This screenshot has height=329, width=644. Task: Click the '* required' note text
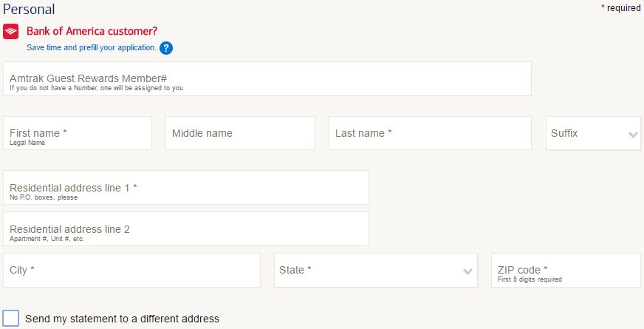[620, 8]
